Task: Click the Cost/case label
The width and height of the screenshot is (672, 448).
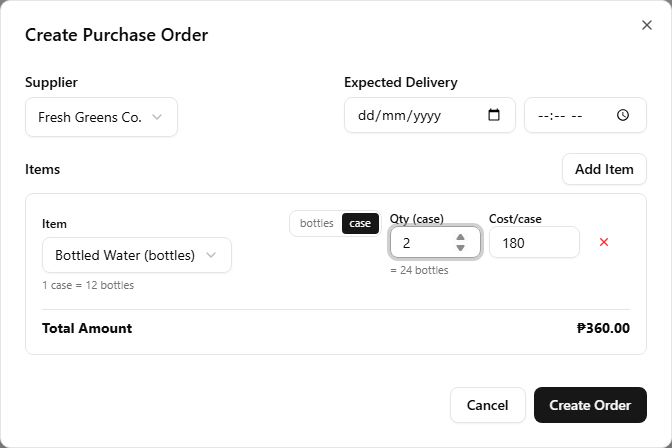Action: pos(515,219)
